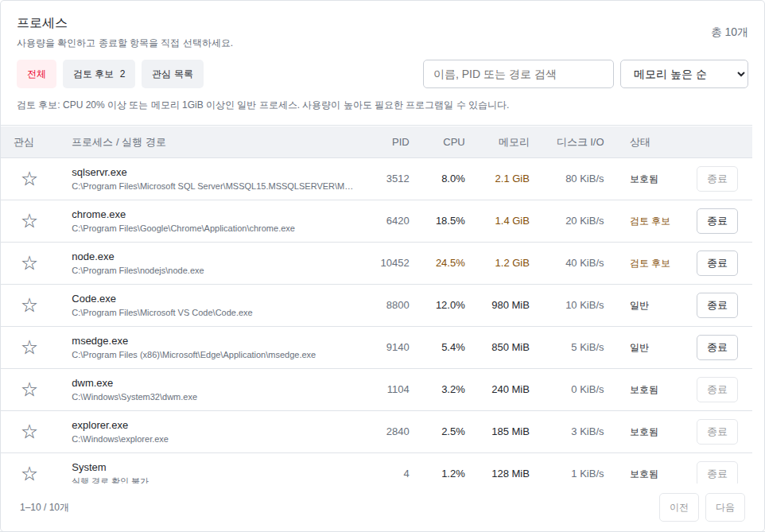This screenshot has height=532, width=765.
Task: Go to the 이전 page
Action: point(679,507)
